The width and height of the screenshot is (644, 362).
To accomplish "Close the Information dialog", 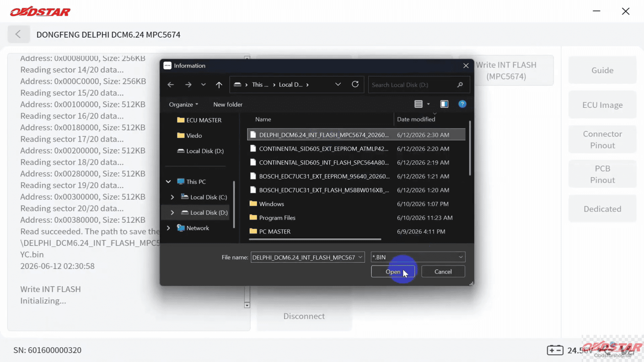I will click(x=466, y=66).
